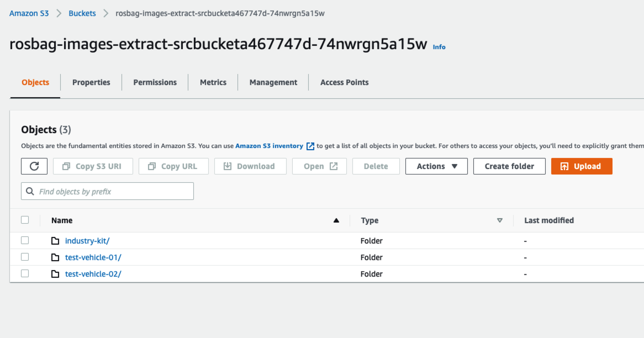Open the test-vehicle-01/ folder link
This screenshot has width=644, height=338.
tap(93, 257)
